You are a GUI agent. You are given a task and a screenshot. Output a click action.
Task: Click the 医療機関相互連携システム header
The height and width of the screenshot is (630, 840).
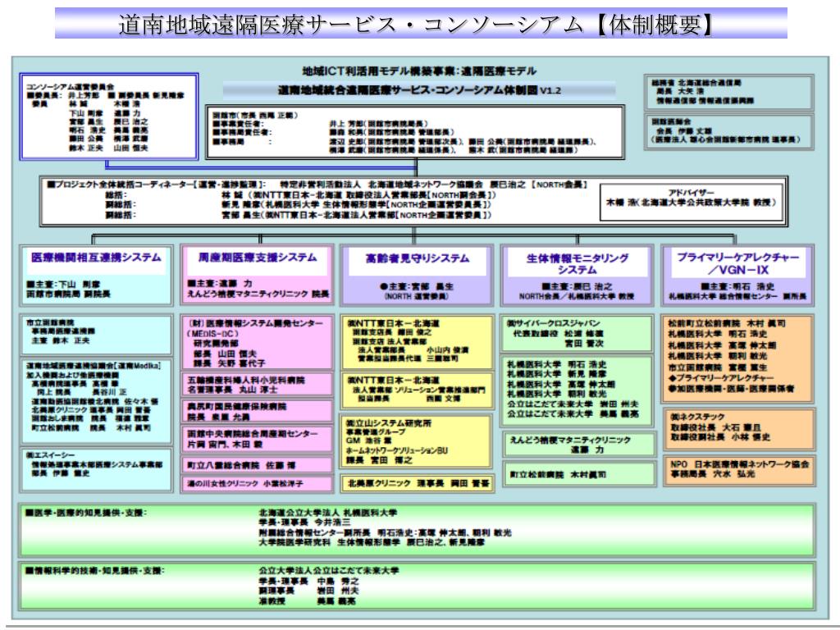[x=97, y=257]
